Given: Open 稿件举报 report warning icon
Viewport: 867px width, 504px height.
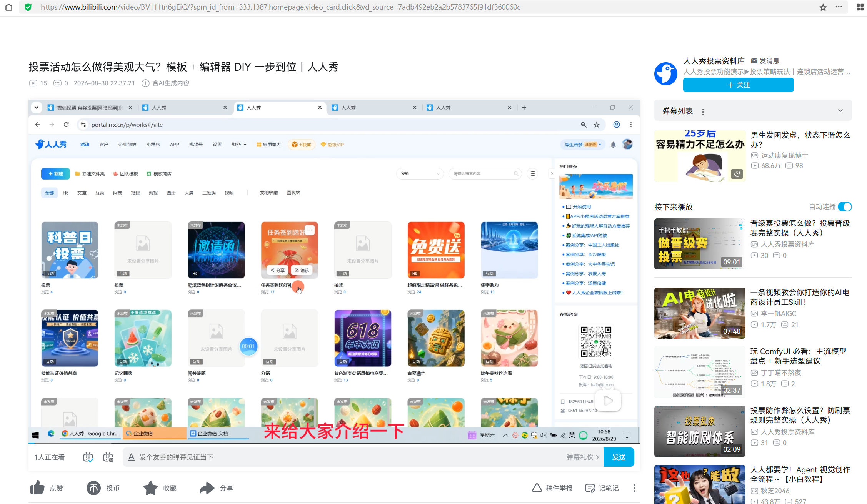Looking at the screenshot, I should click(537, 488).
